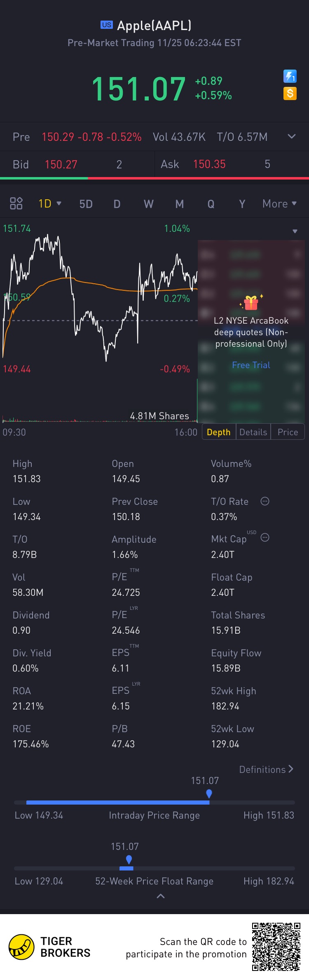Tap the orange dollar sign icon
Screen dimensions: 309x980
290,93
